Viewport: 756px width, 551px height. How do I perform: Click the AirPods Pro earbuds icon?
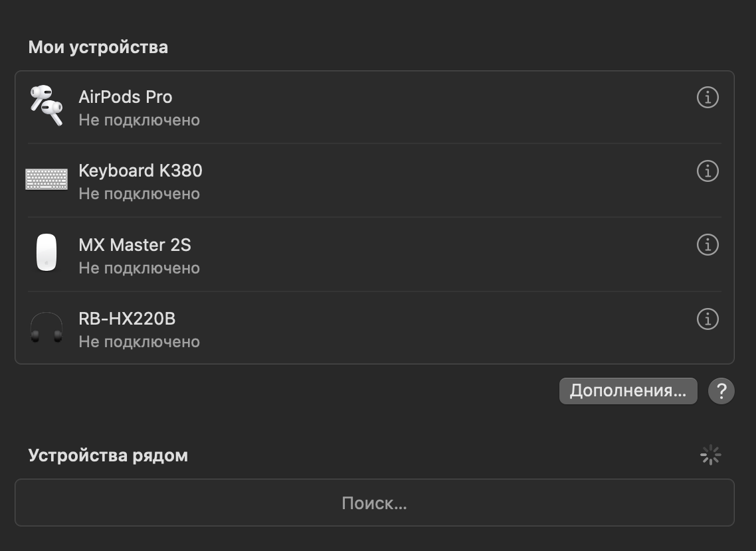[x=47, y=106]
